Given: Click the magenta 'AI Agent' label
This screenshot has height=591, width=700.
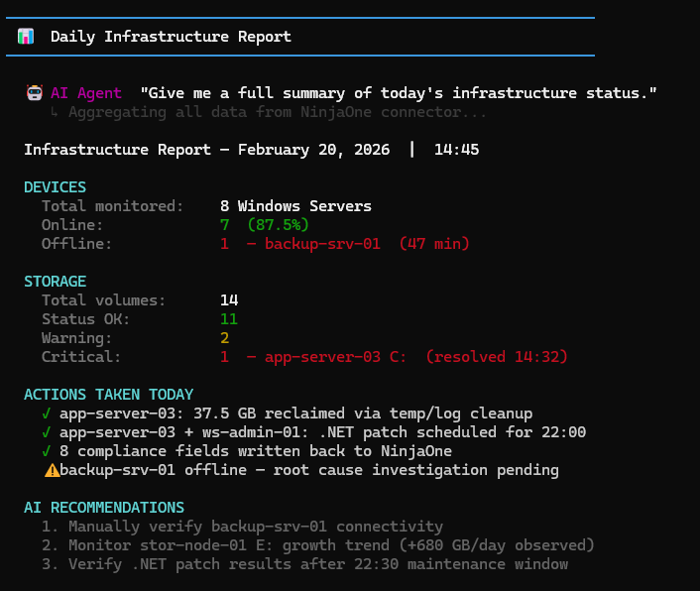Looking at the screenshot, I should tap(86, 93).
